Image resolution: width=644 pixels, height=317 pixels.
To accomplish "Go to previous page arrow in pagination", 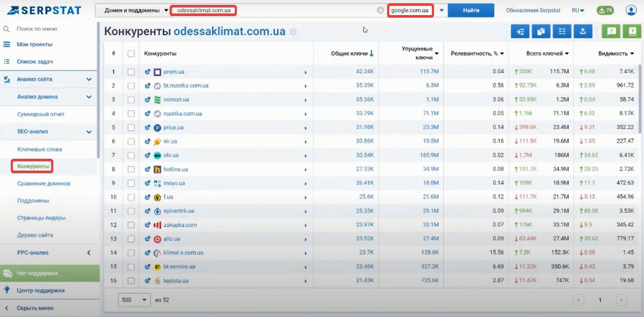I will coord(578,300).
